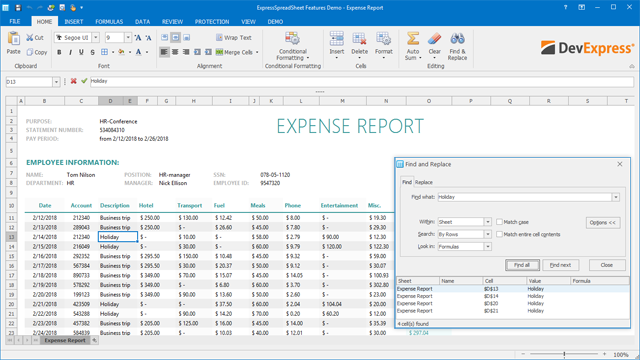Select the Auto Sum sigma icon
The image size is (640, 360).
413,39
